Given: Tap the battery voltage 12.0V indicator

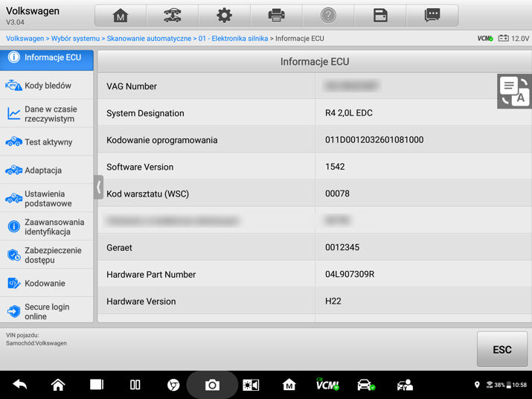Looking at the screenshot, I should pyautogui.click(x=513, y=39).
